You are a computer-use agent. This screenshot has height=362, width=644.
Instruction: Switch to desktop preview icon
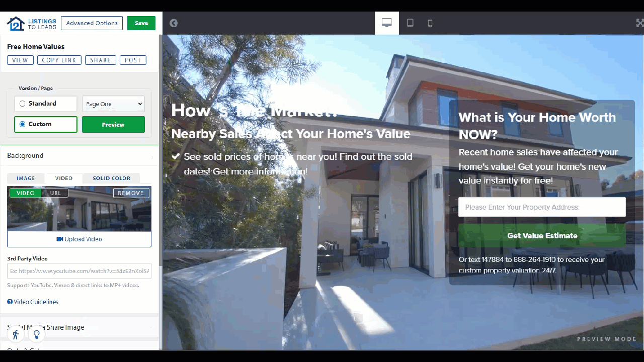(x=386, y=23)
